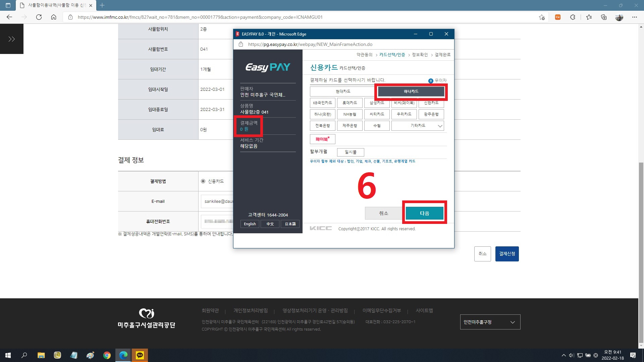Expand the 인천미추홀구청 site selector

(x=490, y=322)
